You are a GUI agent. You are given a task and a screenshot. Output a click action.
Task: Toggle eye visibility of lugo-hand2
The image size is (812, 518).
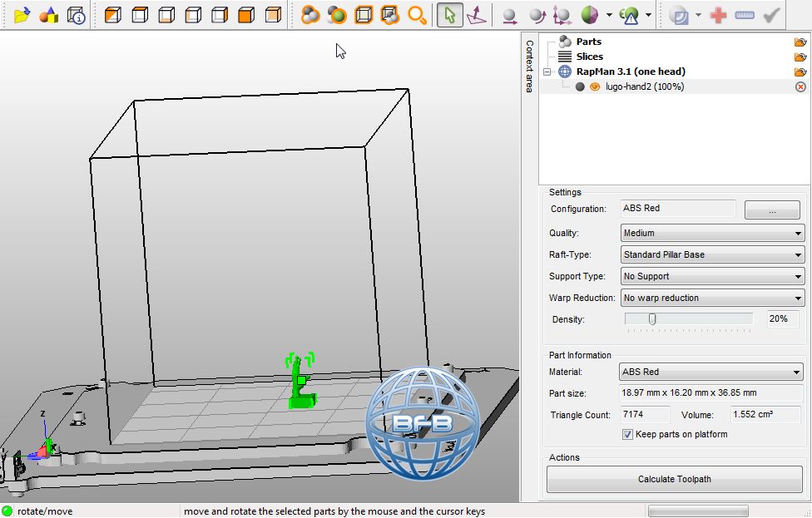595,87
